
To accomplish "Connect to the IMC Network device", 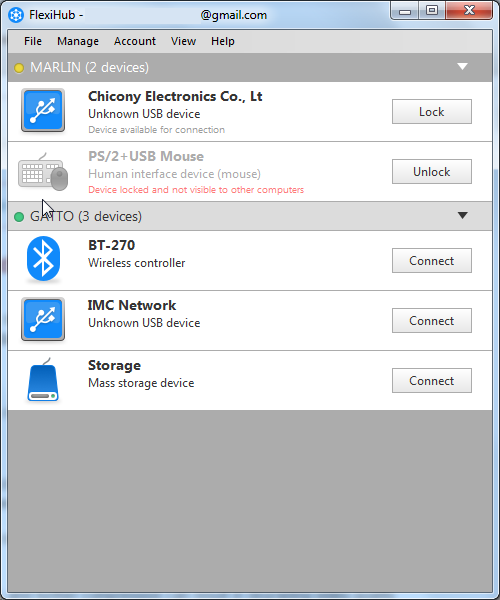I will [432, 321].
